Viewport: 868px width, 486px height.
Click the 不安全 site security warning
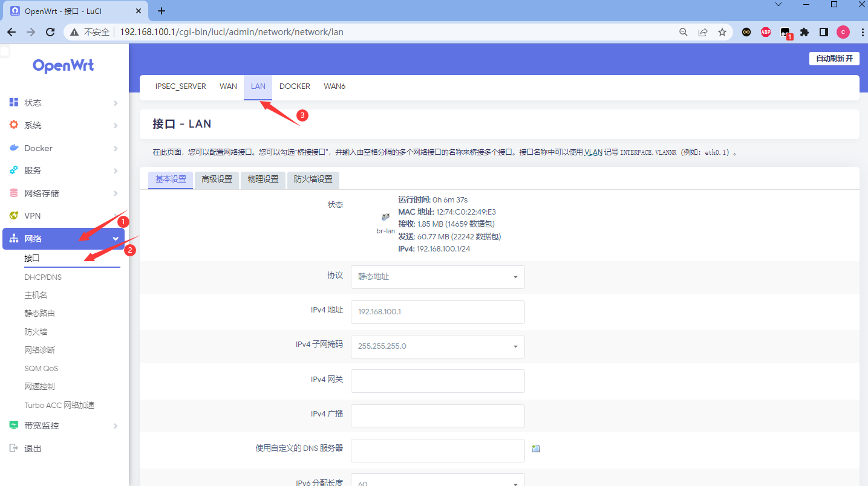coord(91,32)
